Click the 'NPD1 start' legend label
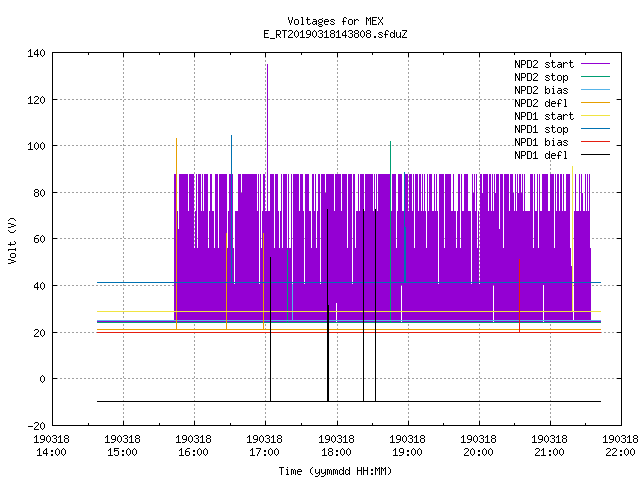Viewport: 640px width, 480px height. click(x=544, y=116)
